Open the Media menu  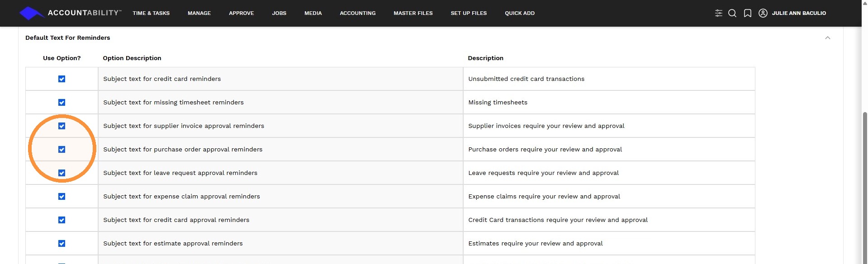click(313, 13)
